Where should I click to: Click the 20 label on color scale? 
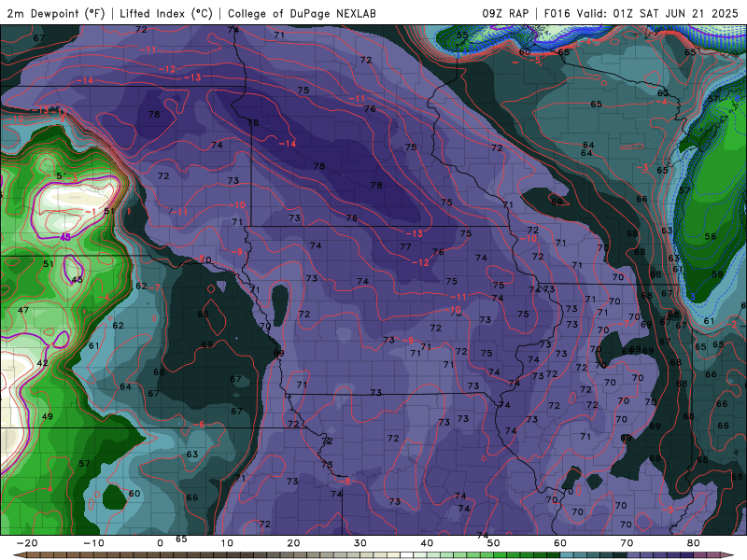pos(293,543)
